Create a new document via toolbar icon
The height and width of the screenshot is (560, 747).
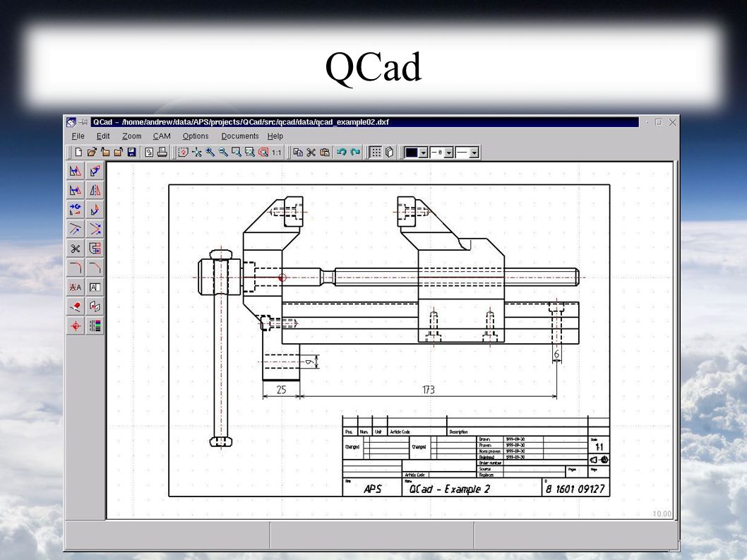pyautogui.click(x=78, y=152)
